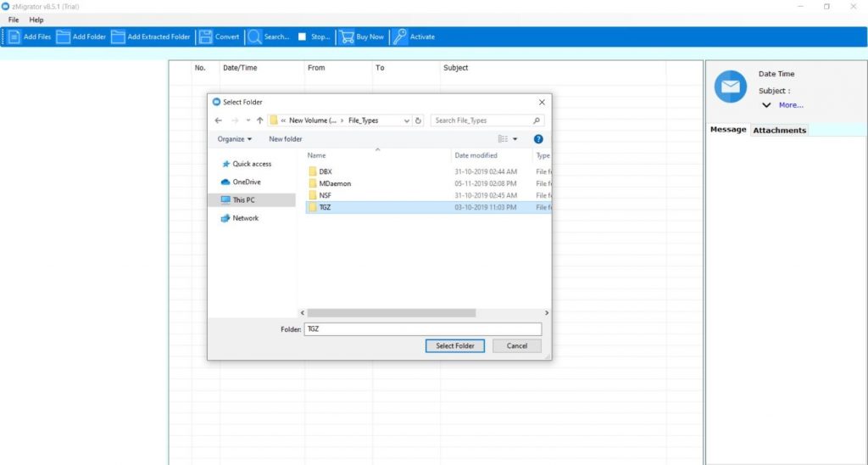Select This PC in navigation pane

(252, 200)
